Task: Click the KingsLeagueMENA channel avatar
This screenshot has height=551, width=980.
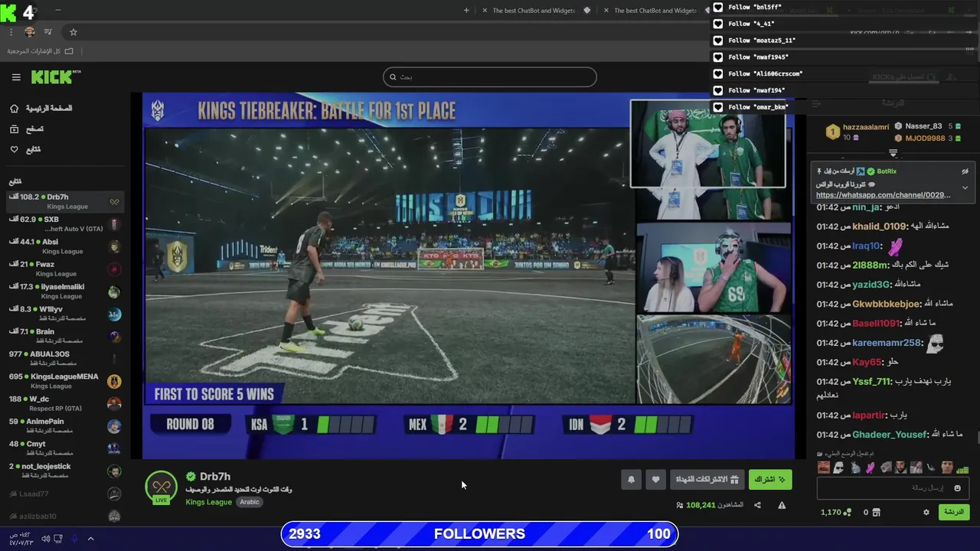Action: (114, 381)
